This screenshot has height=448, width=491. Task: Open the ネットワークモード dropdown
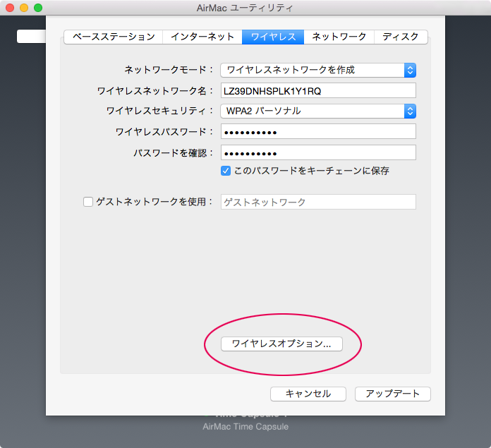tap(318, 70)
